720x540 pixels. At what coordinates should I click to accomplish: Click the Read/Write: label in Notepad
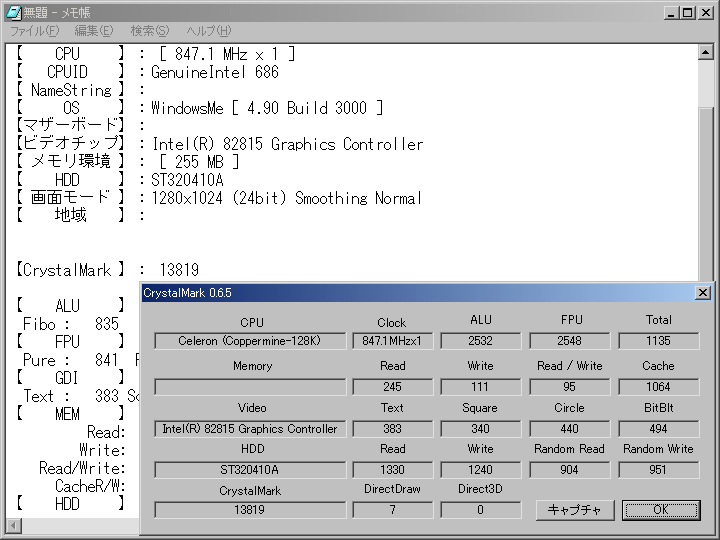pos(82,468)
